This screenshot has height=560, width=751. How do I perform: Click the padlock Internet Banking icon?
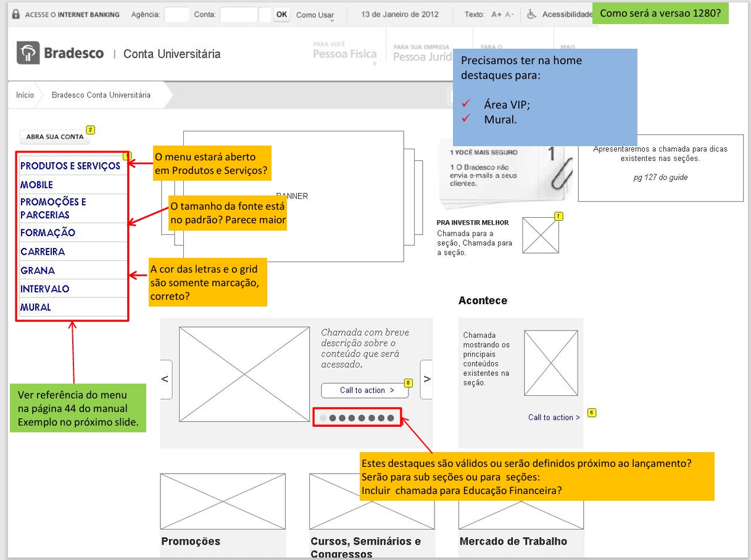coord(16,14)
